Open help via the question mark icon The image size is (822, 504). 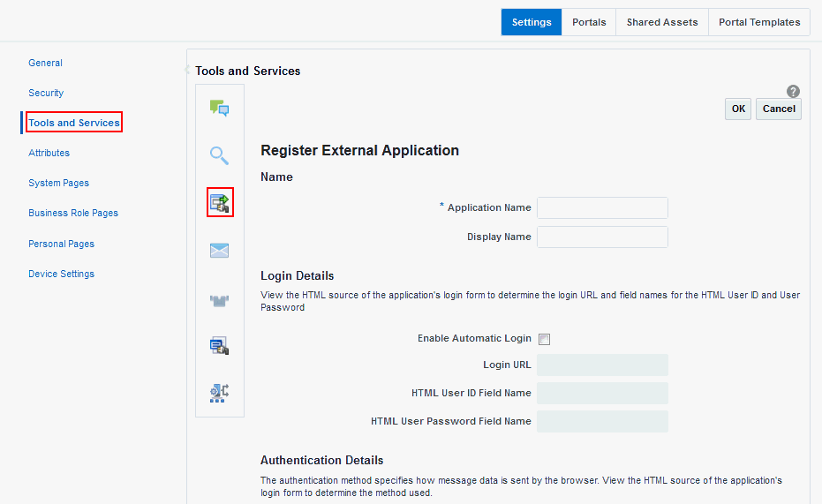coord(793,92)
